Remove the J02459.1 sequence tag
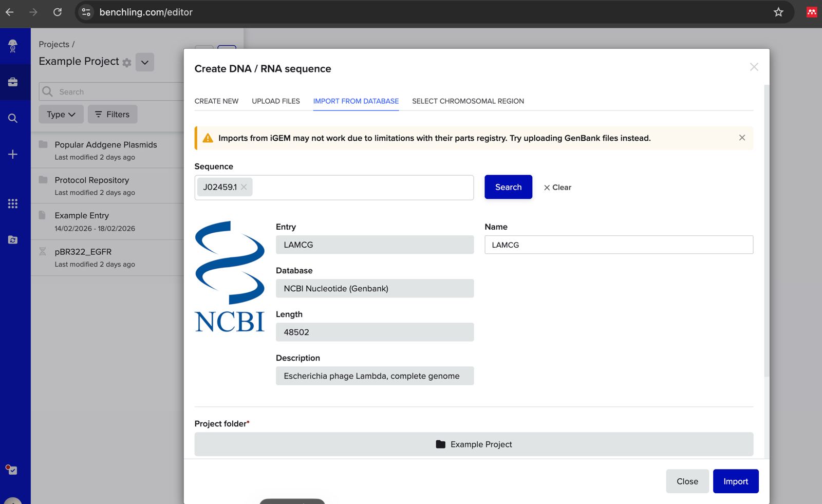This screenshot has width=822, height=504. tap(244, 187)
